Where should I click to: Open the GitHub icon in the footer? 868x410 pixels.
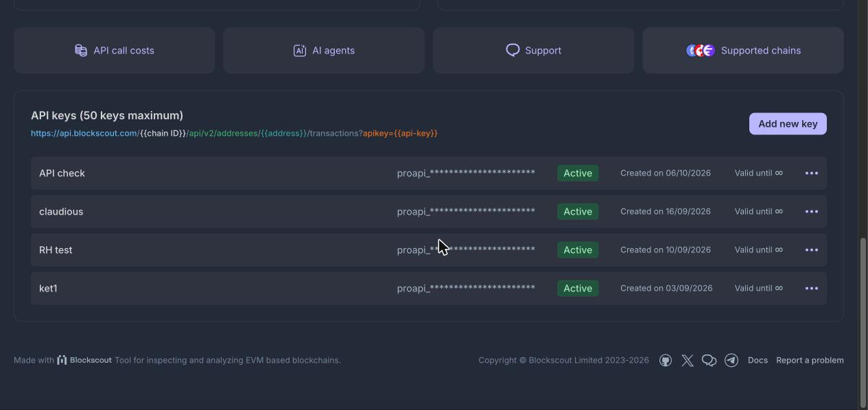point(666,360)
